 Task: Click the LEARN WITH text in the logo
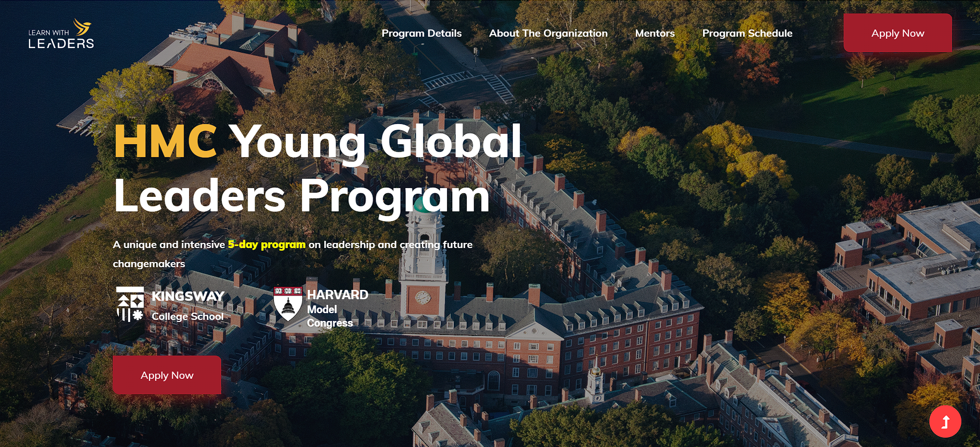pyautogui.click(x=49, y=33)
